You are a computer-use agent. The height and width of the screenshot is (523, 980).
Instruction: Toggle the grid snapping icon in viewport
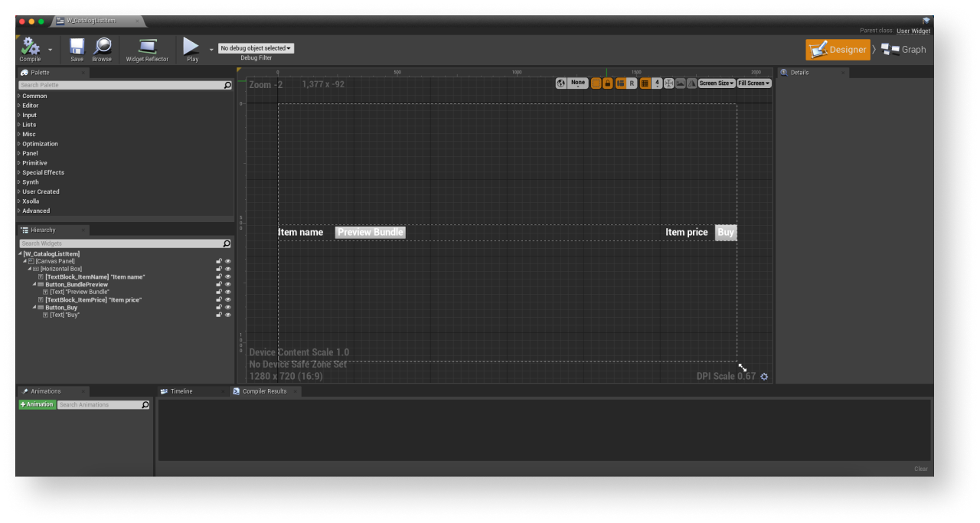[x=645, y=83]
